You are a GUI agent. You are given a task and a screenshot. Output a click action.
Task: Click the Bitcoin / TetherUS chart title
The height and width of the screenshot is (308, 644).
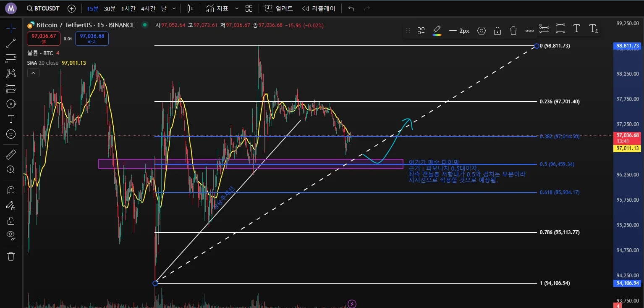(86, 25)
